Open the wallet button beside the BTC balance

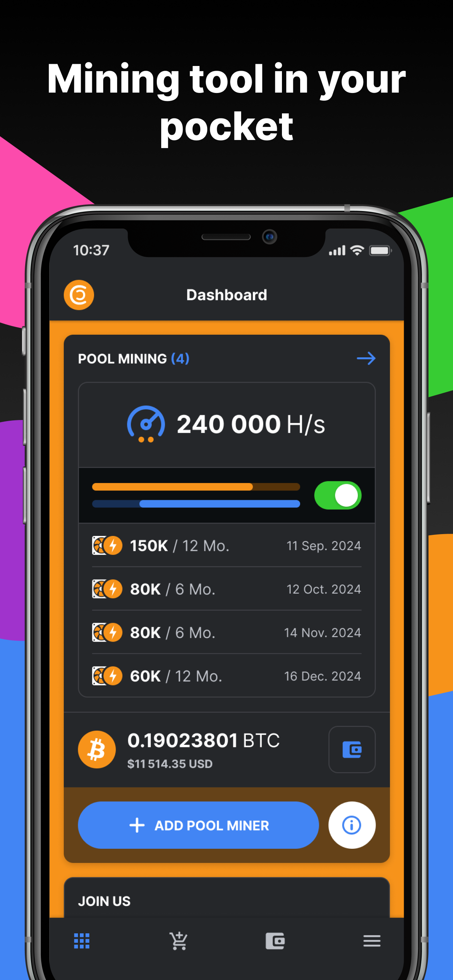tap(352, 749)
